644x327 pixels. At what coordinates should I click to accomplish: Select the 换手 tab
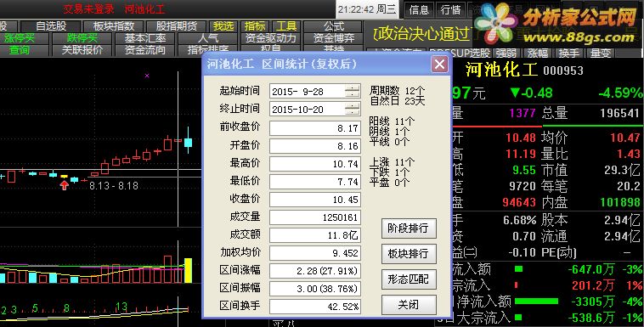click(x=569, y=53)
